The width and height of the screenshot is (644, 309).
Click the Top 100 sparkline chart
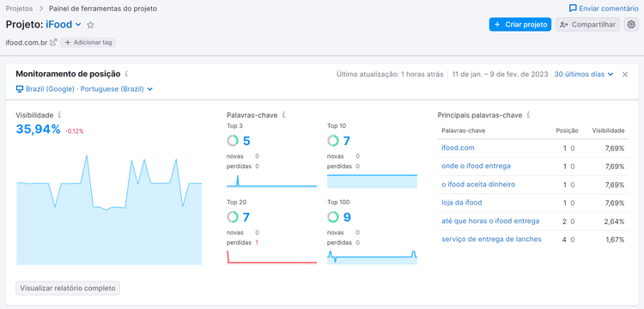(372, 257)
